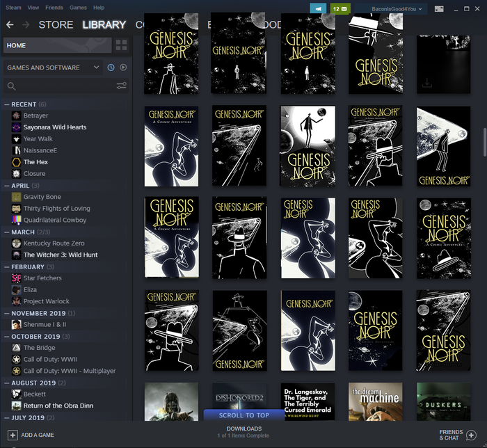Select the Dr. Langeskov cover
This screenshot has height=448, width=487.
[308, 402]
